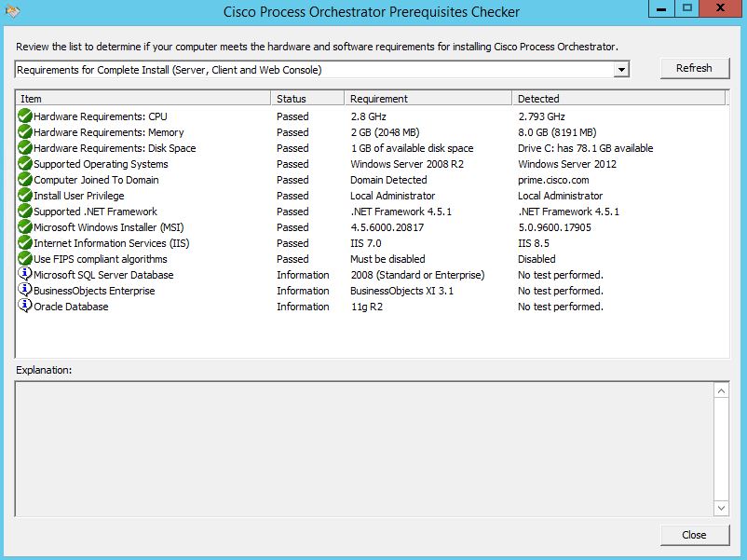This screenshot has width=747, height=560.
Task: Click the 'IIS 8.5' detected value
Action: click(x=534, y=243)
